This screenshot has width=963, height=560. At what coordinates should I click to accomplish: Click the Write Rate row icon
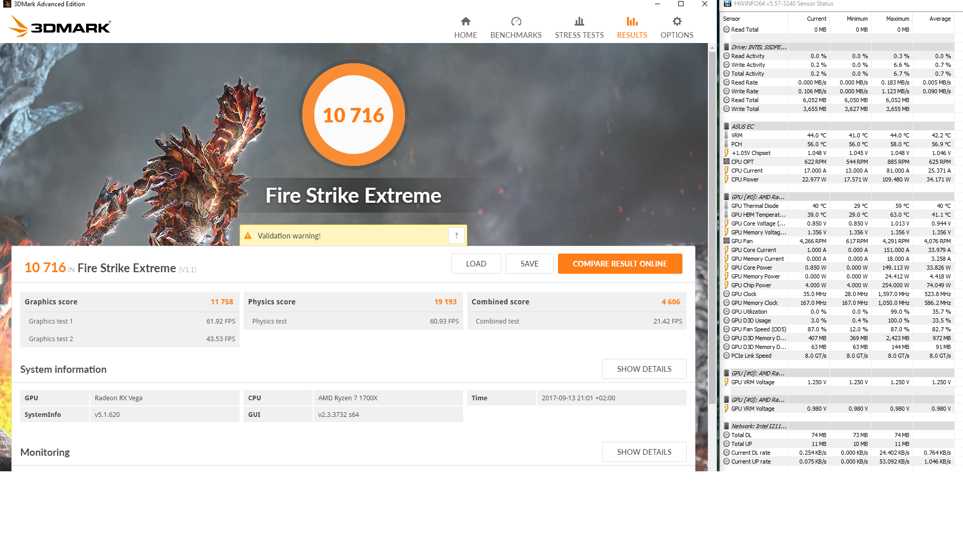(x=727, y=91)
